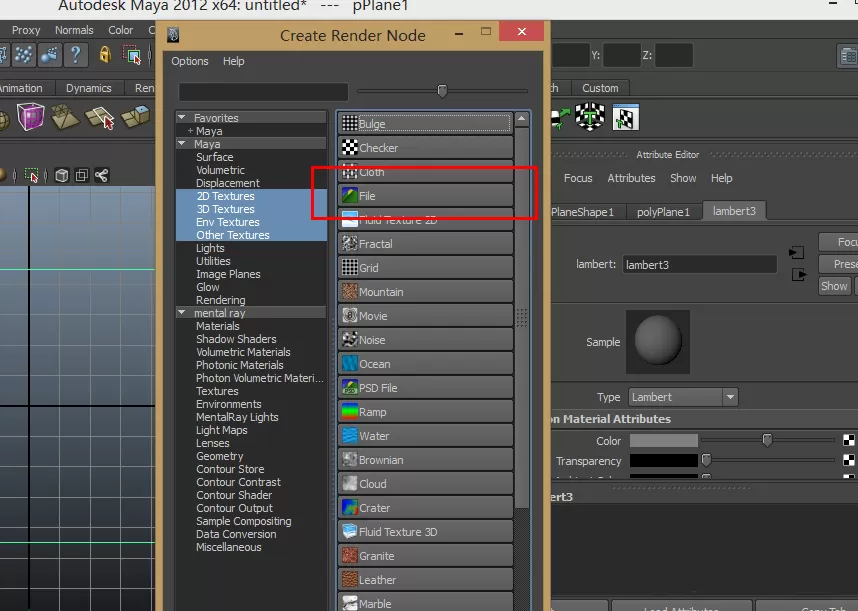Adjust the Transparency slider handle

(706, 460)
